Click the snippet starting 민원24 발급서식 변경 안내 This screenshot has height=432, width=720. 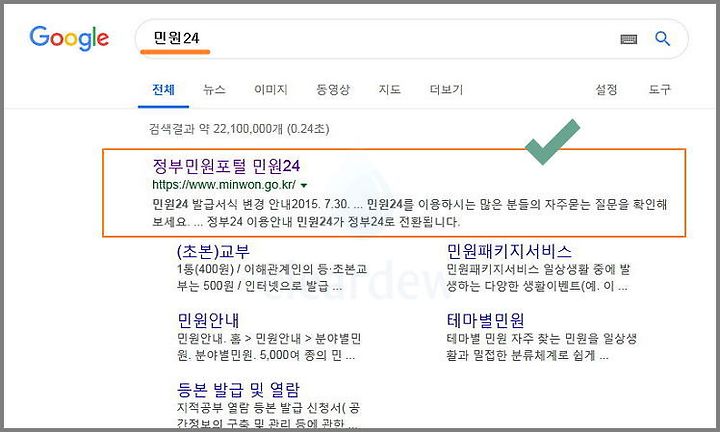[410, 213]
